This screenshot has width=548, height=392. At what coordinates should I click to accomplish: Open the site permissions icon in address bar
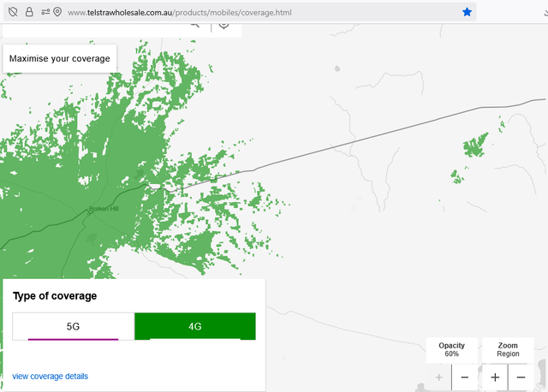(x=45, y=12)
